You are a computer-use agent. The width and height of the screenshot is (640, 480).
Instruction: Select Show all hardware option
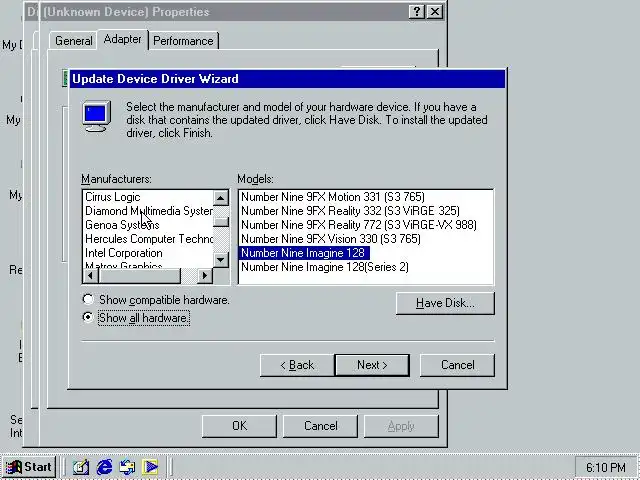[136, 318]
